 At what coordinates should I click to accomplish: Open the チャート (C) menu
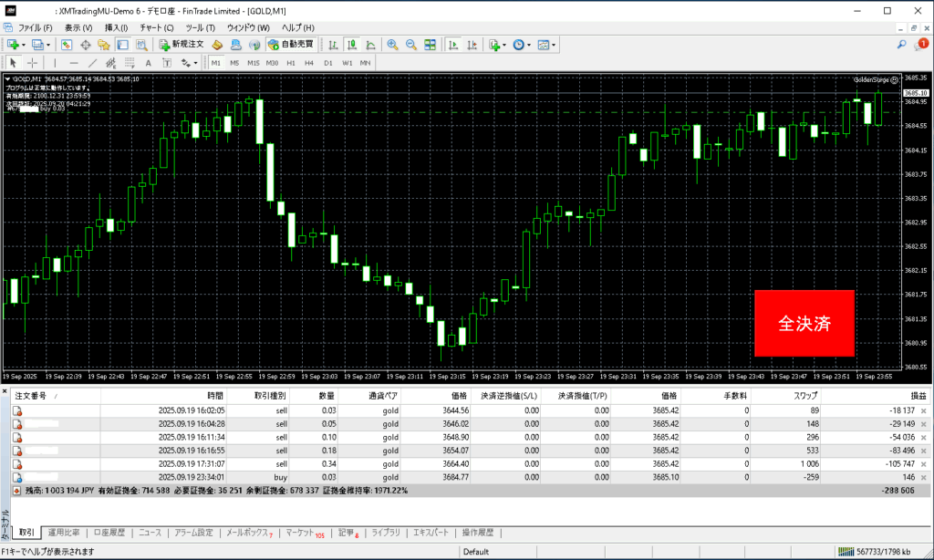tap(156, 27)
